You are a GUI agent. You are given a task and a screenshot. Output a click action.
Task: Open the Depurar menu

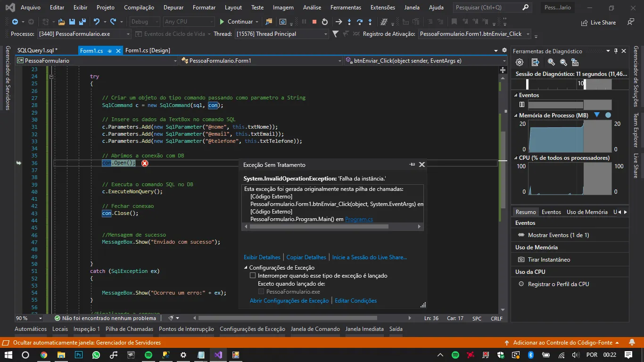[173, 8]
